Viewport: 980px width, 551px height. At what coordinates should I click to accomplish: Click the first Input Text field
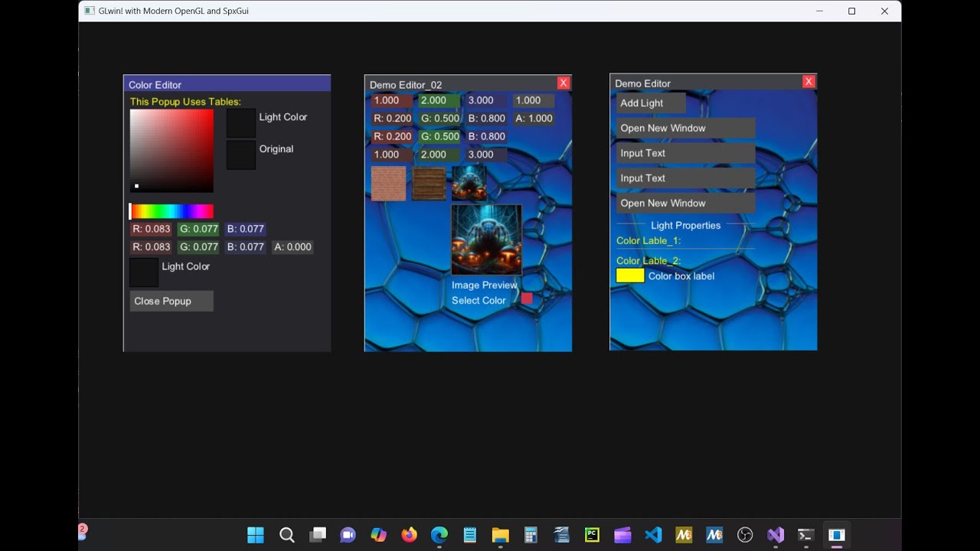click(x=686, y=153)
